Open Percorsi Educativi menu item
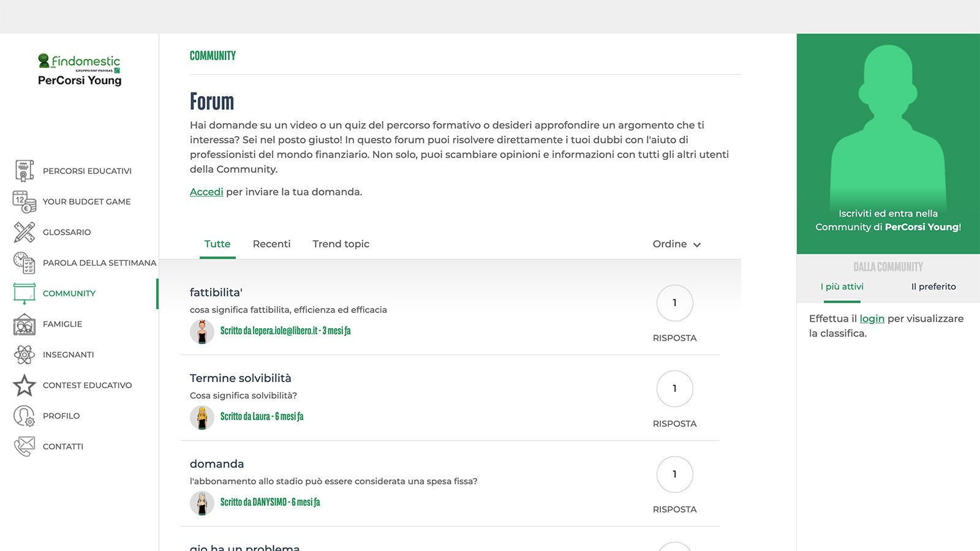Screen dimensions: 980x551 [87, 171]
